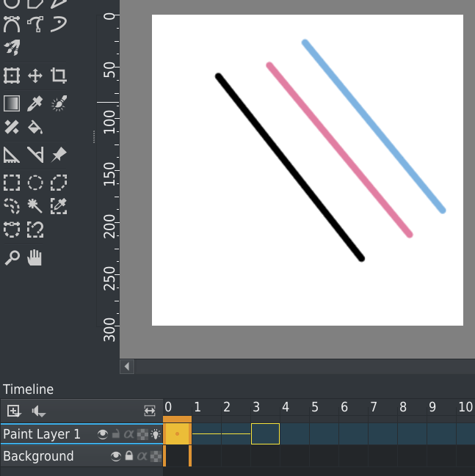Click the blue diagonal stroke on canvas

pyautogui.click(x=374, y=126)
